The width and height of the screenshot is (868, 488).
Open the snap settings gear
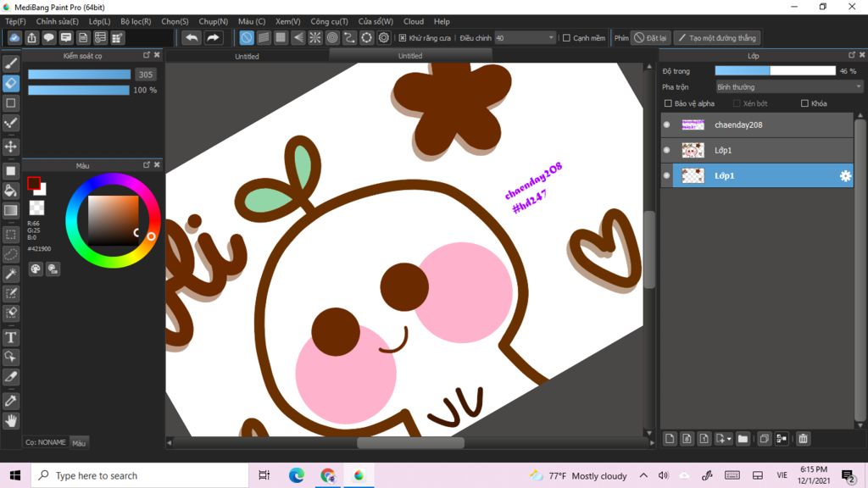point(384,37)
